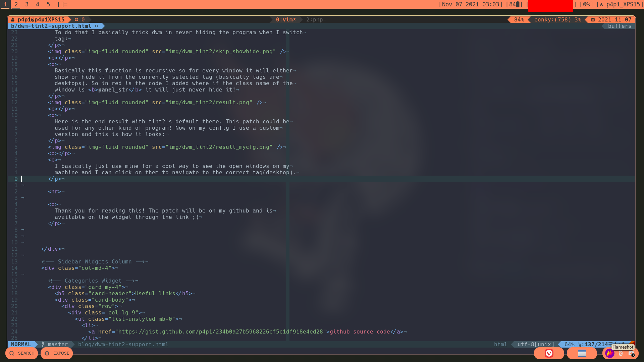The height and width of the screenshot is (362, 644).
Task: Click the master git branch indicator
Action: coord(57,345)
